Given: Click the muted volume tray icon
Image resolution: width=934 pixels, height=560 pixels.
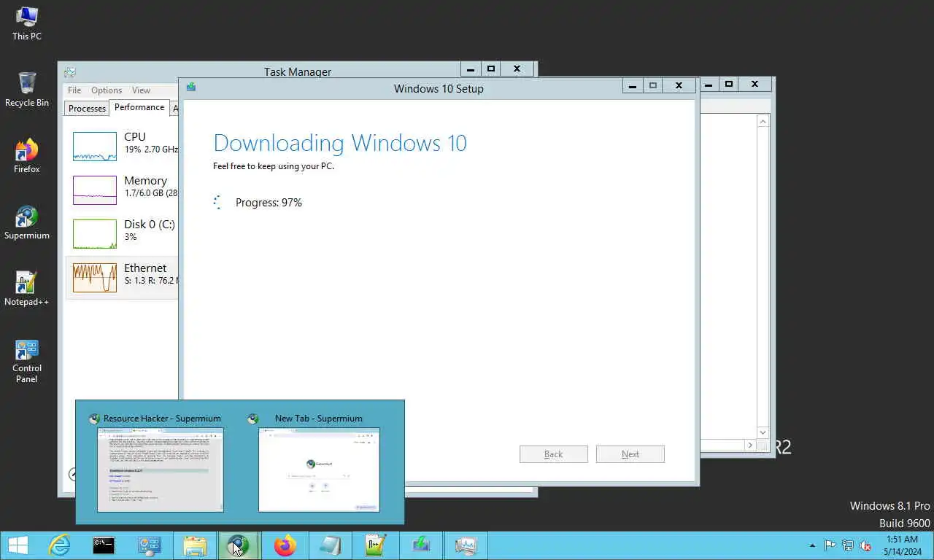Looking at the screenshot, I should (865, 545).
